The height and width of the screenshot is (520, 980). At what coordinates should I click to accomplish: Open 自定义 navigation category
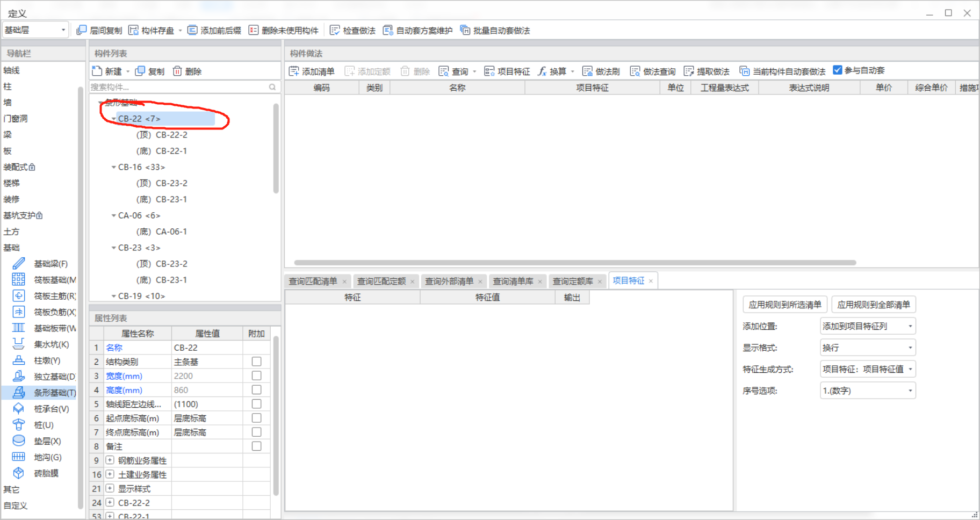pos(16,505)
